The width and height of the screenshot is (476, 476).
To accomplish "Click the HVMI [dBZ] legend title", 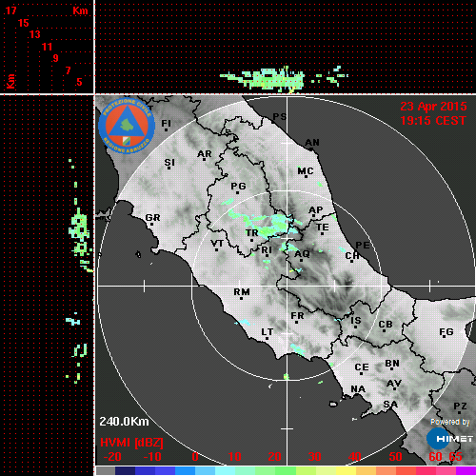I will [131, 443].
